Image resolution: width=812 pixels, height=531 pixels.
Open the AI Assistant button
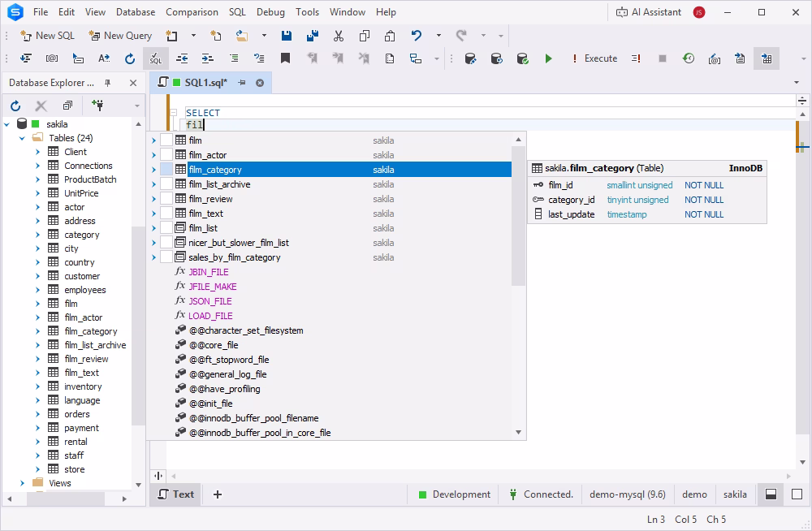(x=648, y=12)
